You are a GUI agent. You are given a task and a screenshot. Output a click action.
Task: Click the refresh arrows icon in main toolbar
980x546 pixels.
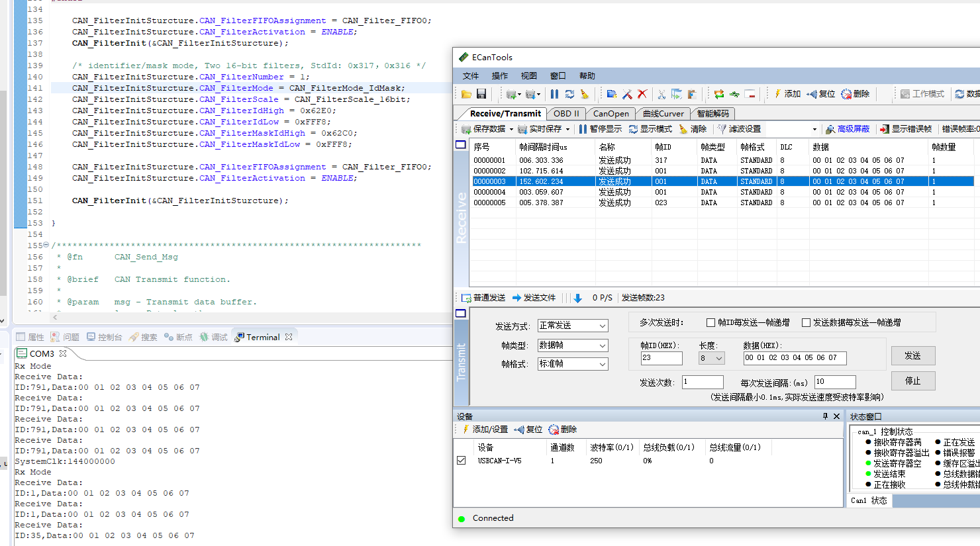(569, 94)
